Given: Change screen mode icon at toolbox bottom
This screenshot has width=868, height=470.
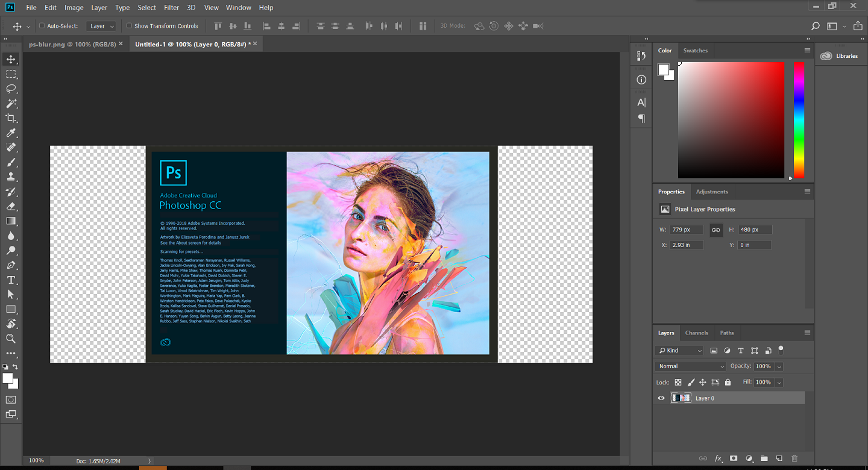Looking at the screenshot, I should [11, 414].
